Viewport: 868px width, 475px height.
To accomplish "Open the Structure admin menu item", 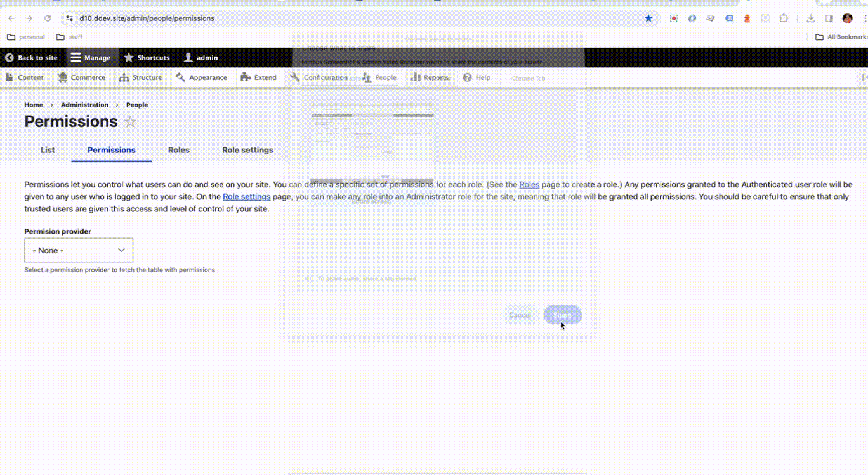I will pyautogui.click(x=140, y=77).
